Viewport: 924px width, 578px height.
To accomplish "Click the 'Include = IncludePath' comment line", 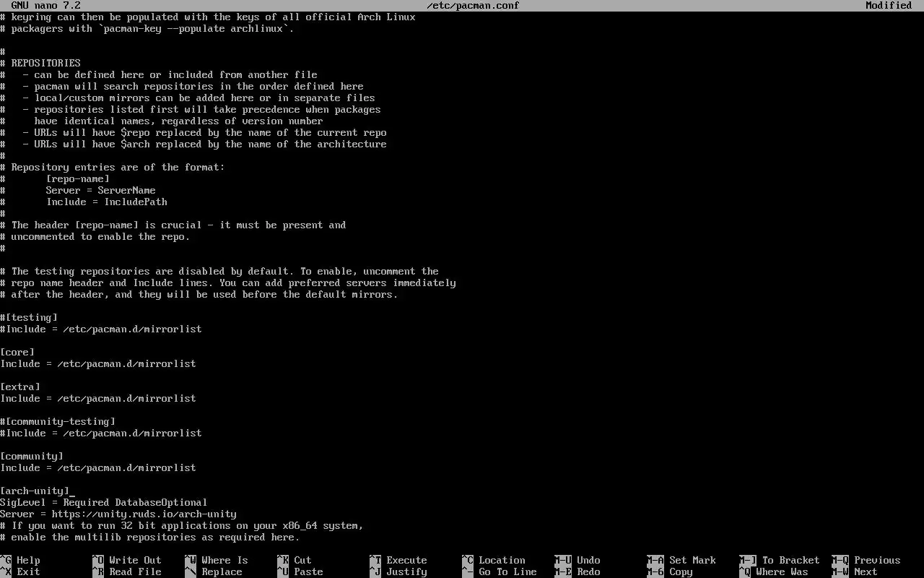I will coord(84,202).
